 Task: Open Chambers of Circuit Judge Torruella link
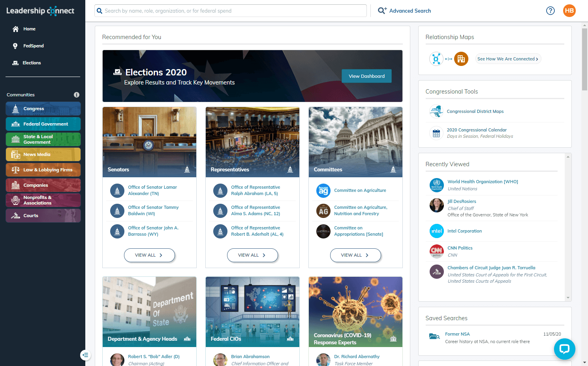(491, 268)
